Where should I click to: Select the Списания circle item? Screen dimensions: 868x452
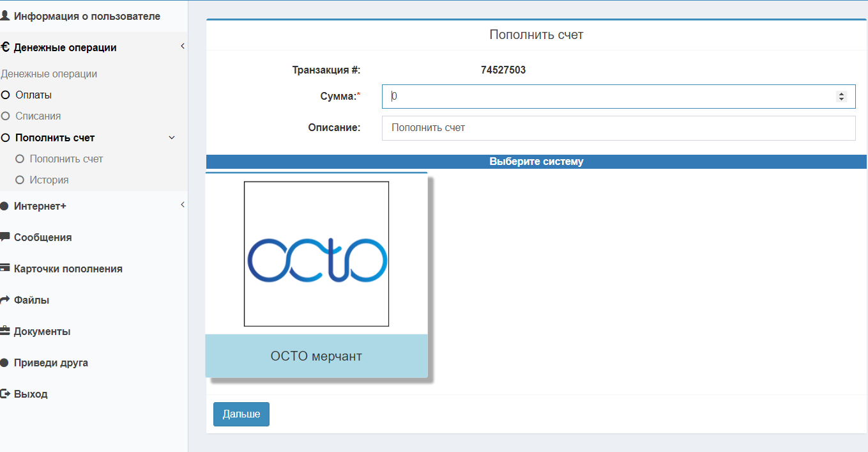(x=38, y=116)
